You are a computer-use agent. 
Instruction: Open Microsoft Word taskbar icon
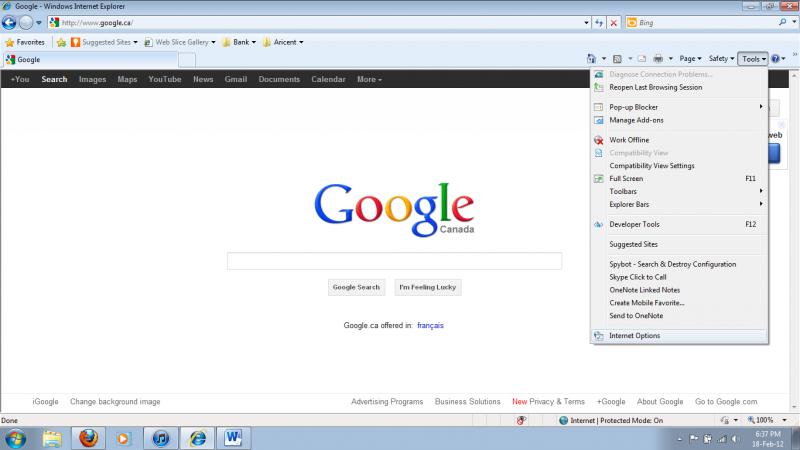233,438
